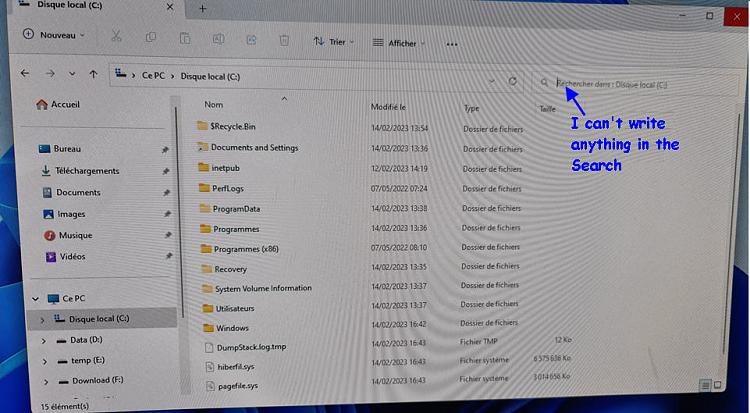Go back with the left arrow
The width and height of the screenshot is (750, 413).
click(x=25, y=73)
